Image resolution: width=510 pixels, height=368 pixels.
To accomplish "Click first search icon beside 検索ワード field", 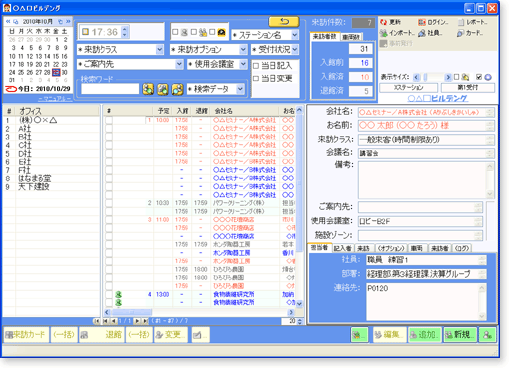I will click(x=148, y=89).
